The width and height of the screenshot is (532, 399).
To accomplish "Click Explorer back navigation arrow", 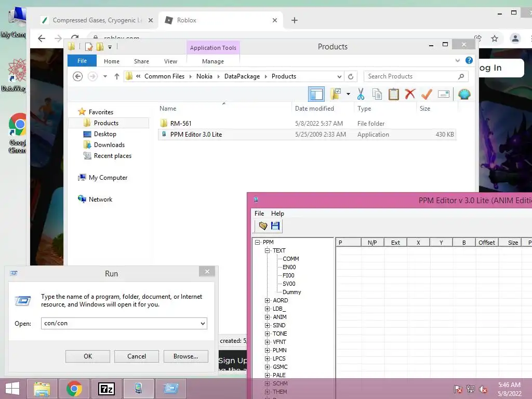I will 78,76.
